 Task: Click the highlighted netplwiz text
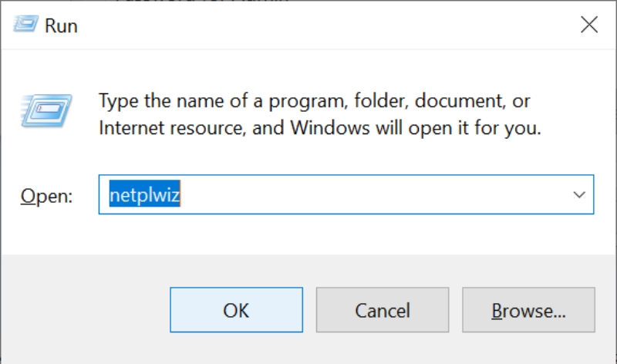click(143, 195)
